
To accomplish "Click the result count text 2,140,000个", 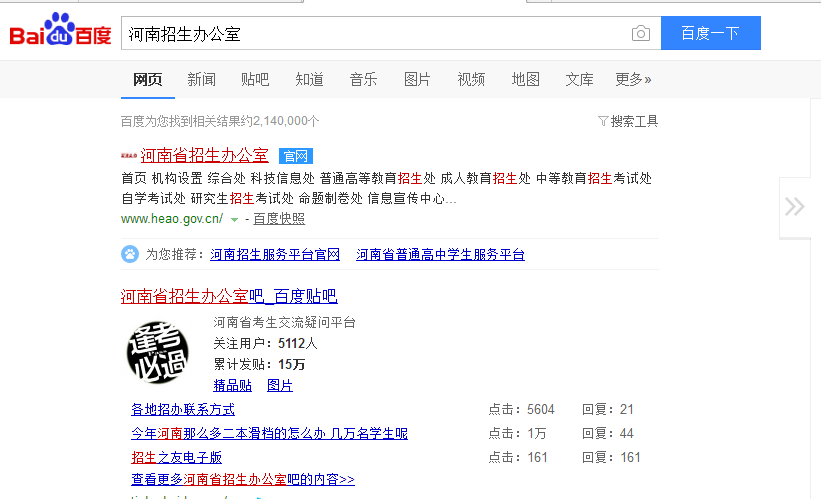I will (286, 121).
